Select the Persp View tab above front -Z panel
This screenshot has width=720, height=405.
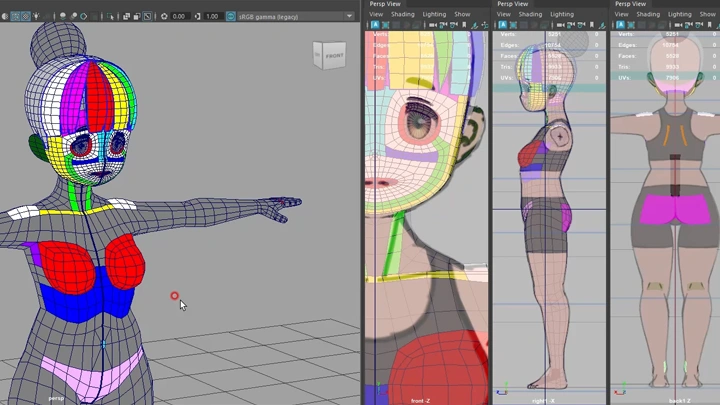385,4
